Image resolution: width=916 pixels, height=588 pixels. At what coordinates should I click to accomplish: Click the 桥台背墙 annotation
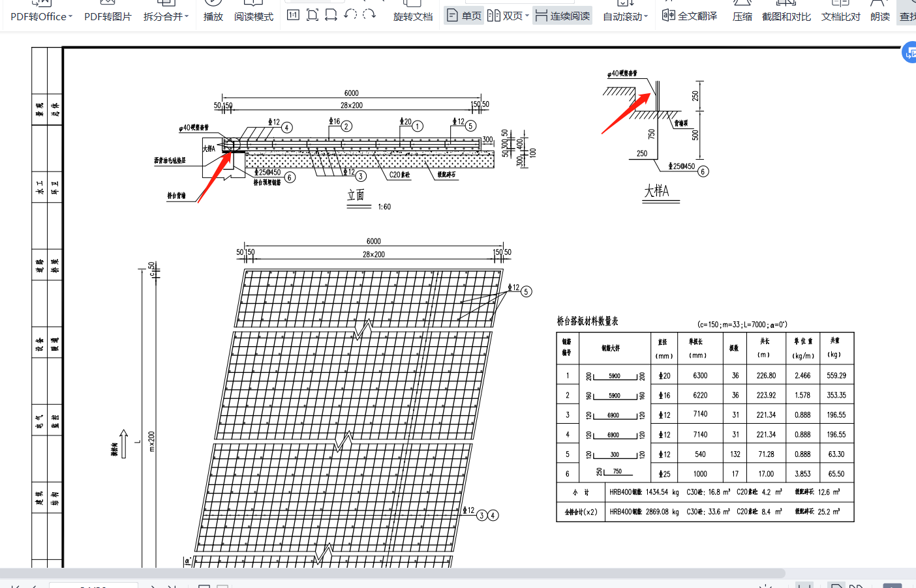click(x=176, y=196)
